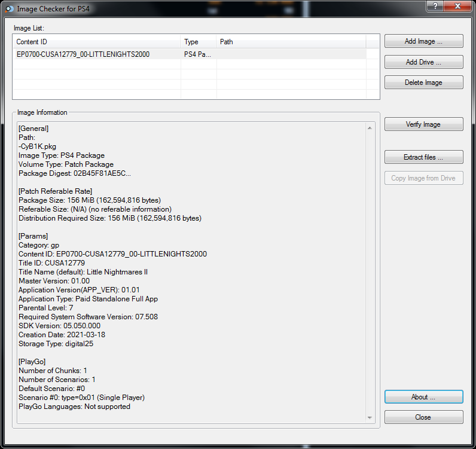Open the About dialog
Image resolution: width=476 pixels, height=449 pixels.
423,397
